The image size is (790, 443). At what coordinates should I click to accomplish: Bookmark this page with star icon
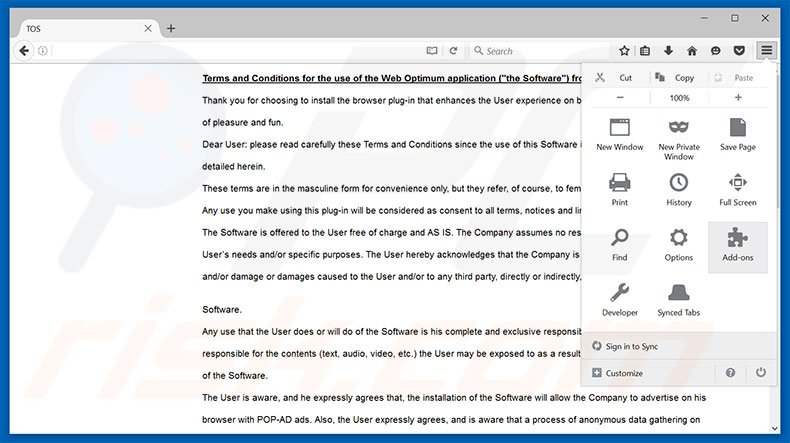624,50
